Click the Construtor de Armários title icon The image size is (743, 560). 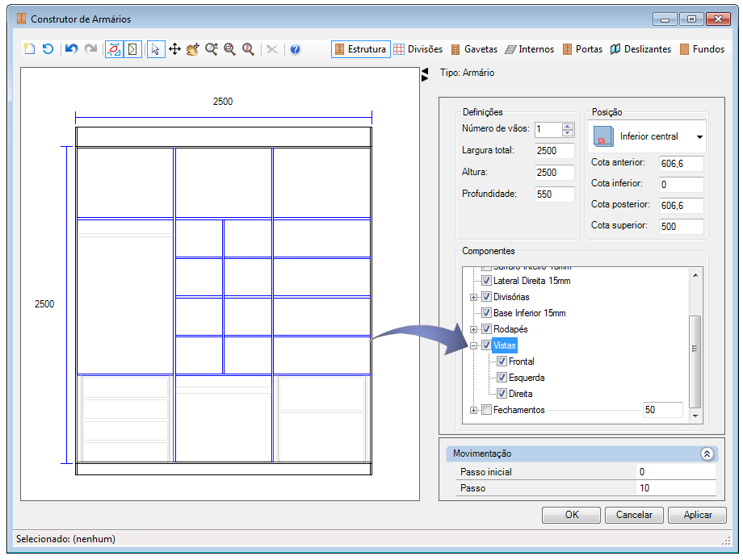click(x=21, y=19)
